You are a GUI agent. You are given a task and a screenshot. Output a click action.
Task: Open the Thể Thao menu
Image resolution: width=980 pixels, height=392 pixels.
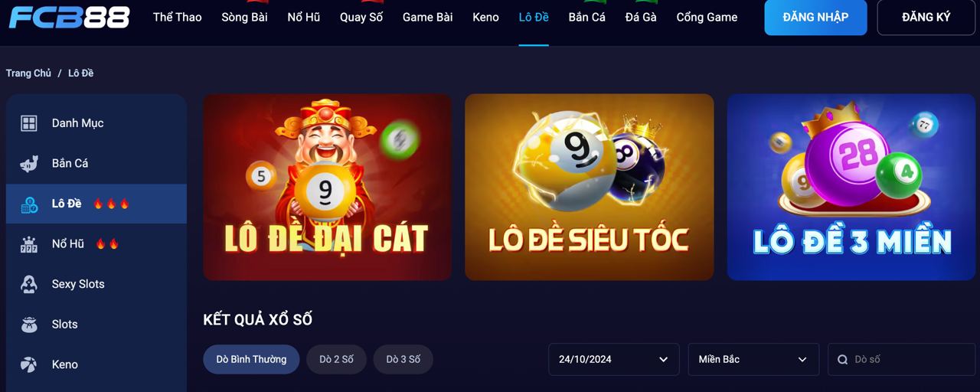point(177,17)
